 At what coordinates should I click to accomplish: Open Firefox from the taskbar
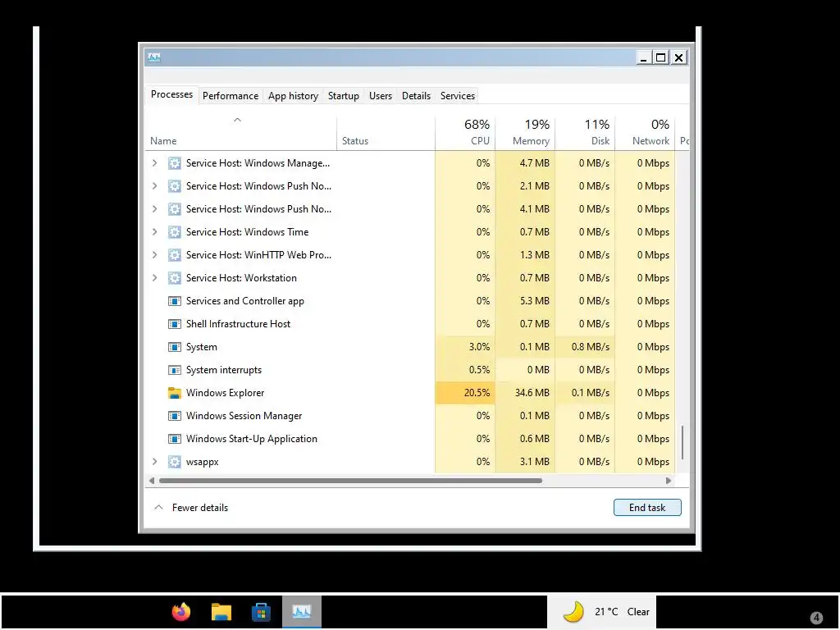point(181,611)
